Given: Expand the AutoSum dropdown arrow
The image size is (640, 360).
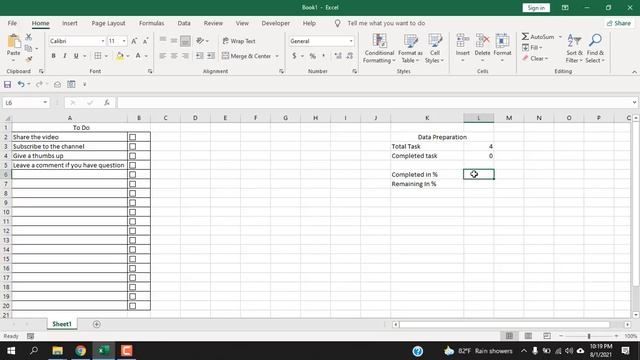Looking at the screenshot, I should [560, 37].
